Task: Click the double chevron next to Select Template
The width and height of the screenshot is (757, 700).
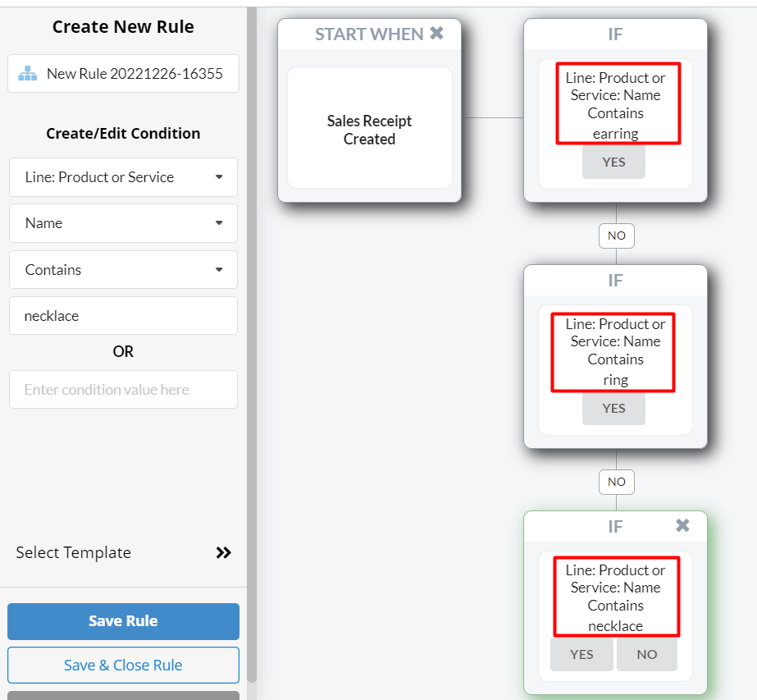Action: (x=223, y=552)
